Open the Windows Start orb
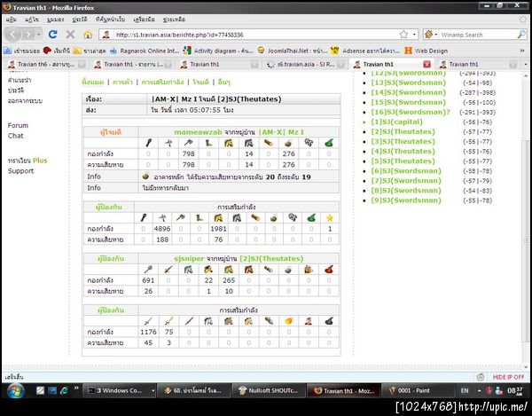532x416 pixels. click(15, 390)
